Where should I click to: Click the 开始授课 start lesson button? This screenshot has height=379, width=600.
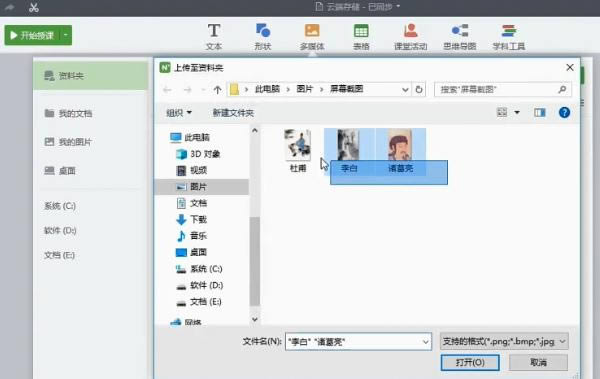[33, 35]
